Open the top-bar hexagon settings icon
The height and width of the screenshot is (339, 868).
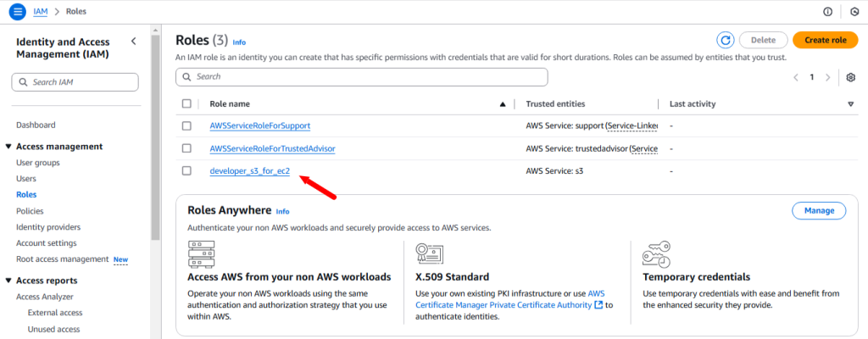(854, 12)
